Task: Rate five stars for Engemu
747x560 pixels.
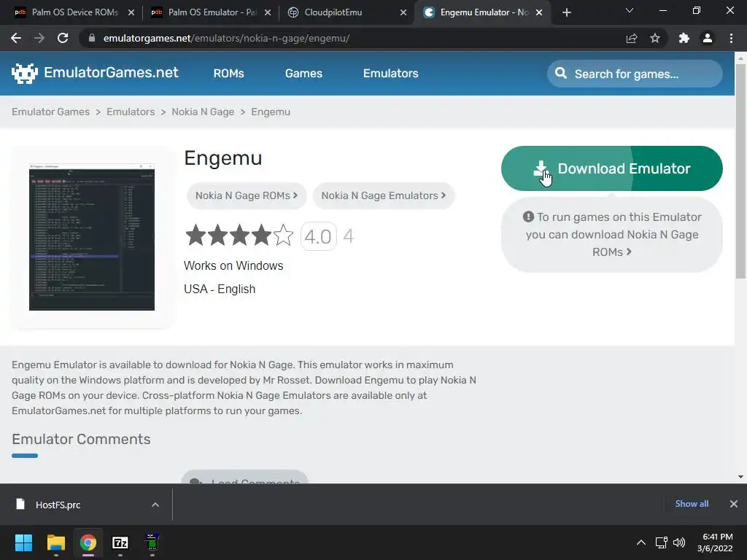Action: [284, 236]
